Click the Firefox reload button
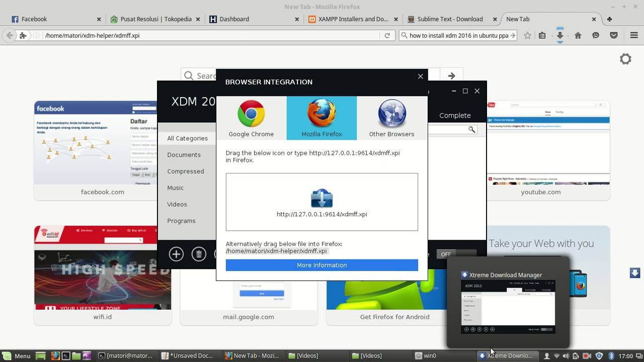Viewport: 644px width, 362px height. click(x=387, y=36)
